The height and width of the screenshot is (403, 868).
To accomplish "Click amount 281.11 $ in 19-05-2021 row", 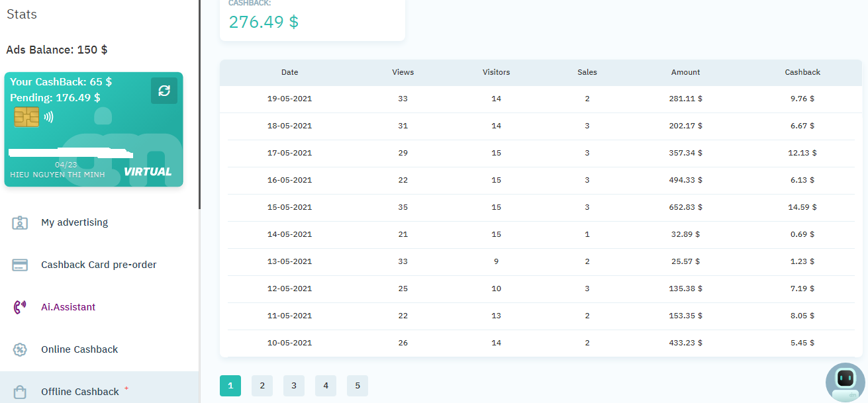I will pos(685,99).
